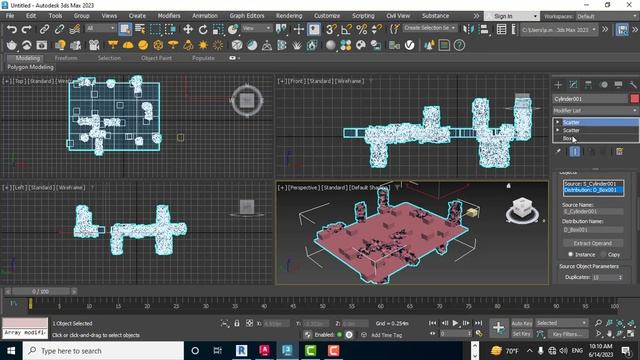
Task: Open the Modifiers menu
Action: (169, 16)
